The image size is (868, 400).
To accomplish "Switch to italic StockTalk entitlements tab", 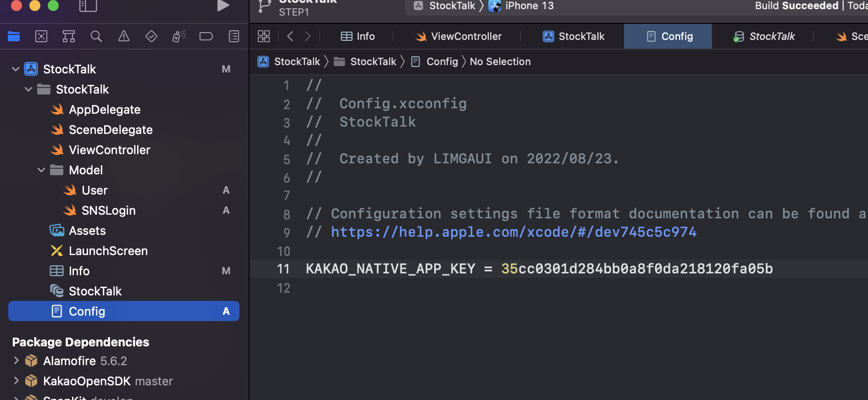I will [x=764, y=36].
